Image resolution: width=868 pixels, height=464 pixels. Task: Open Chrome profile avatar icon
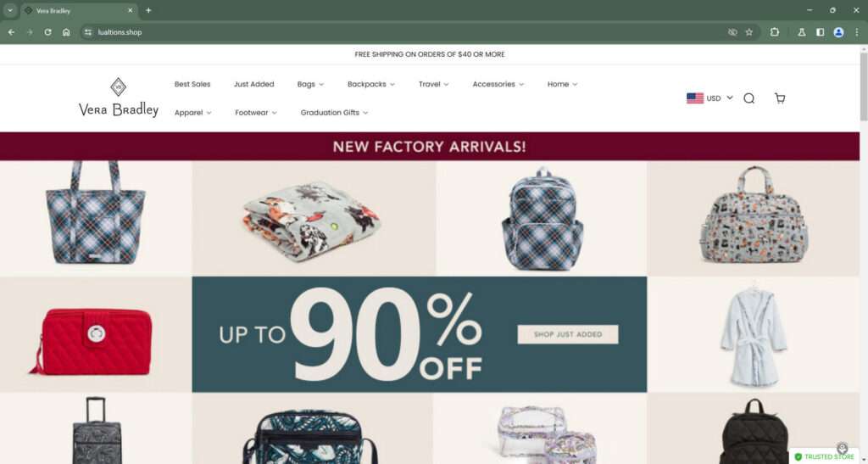pyautogui.click(x=838, y=32)
